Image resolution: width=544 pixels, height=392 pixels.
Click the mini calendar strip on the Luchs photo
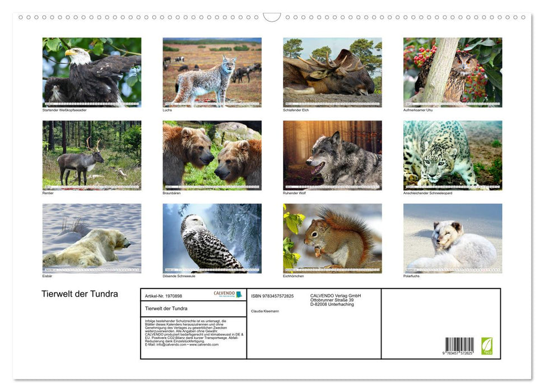[x=212, y=102]
